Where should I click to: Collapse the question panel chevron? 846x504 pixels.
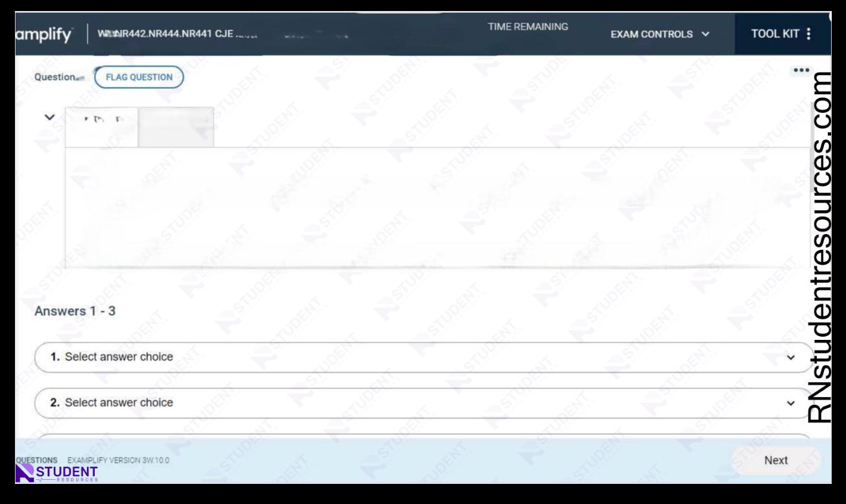pos(49,117)
